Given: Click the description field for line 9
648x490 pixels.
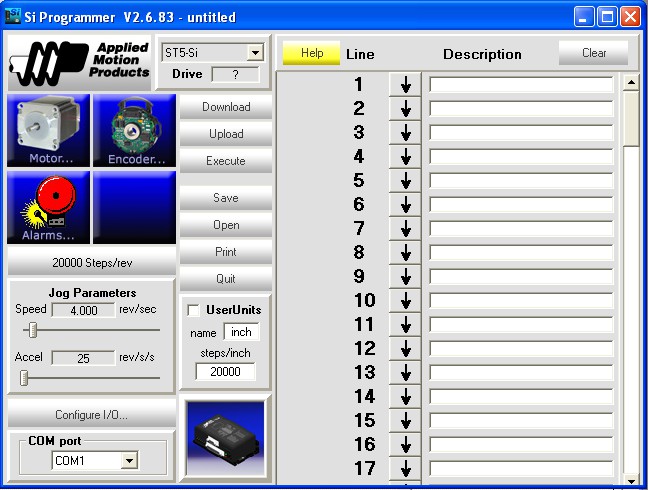Looking at the screenshot, I should click(521, 276).
